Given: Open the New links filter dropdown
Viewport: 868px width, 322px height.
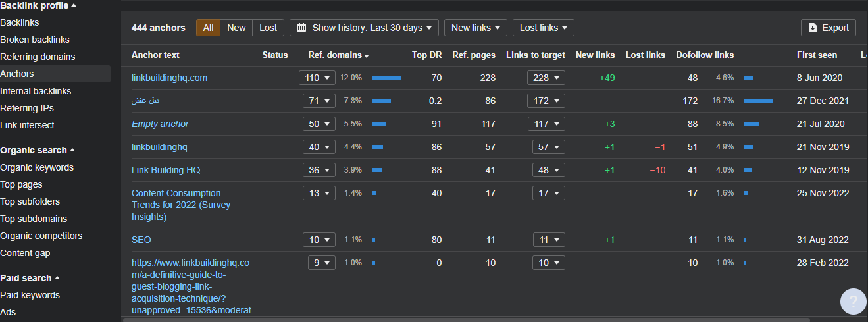Looking at the screenshot, I should coord(476,28).
